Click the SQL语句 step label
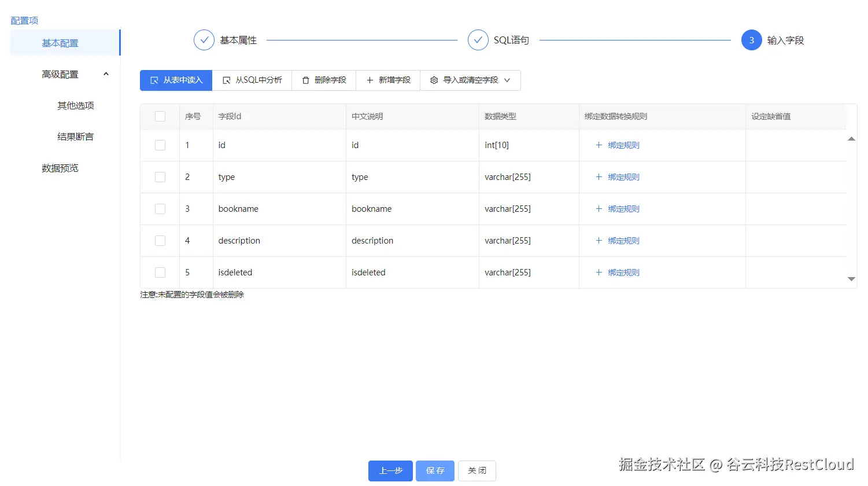Image resolution: width=868 pixels, height=486 pixels. [x=511, y=40]
